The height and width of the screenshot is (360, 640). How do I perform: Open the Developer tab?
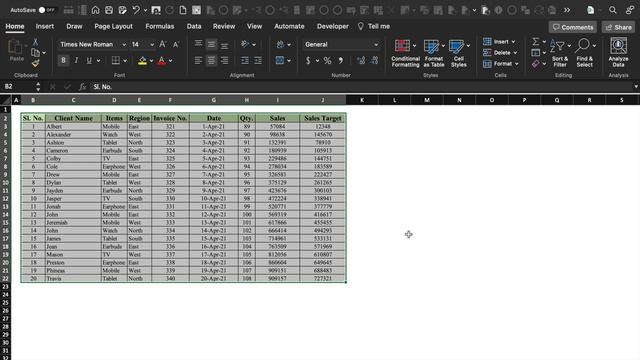(x=333, y=26)
